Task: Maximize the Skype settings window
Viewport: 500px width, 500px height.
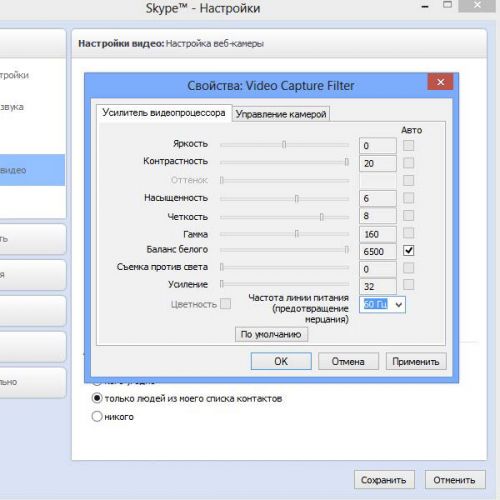Action: point(447,5)
